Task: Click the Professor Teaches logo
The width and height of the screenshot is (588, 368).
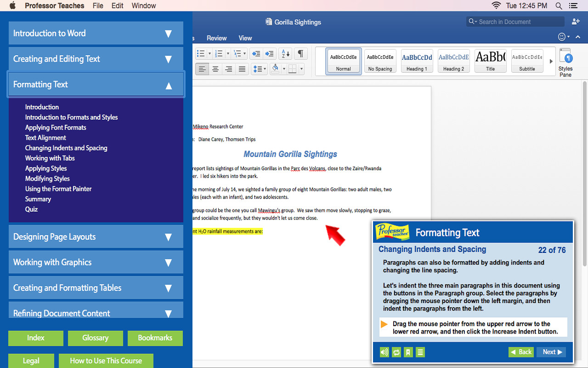Action: click(x=392, y=232)
